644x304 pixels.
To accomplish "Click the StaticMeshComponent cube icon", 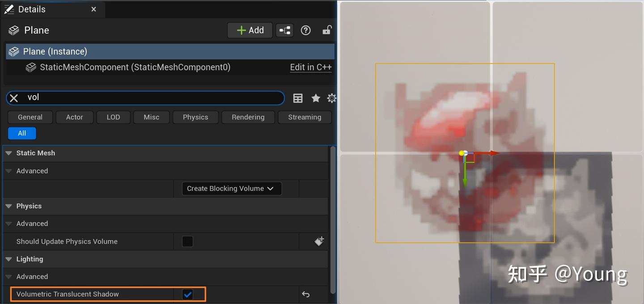I will pos(30,67).
